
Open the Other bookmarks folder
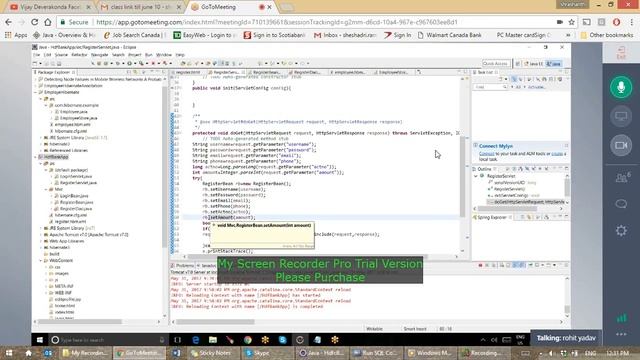pyautogui.click(x=607, y=35)
